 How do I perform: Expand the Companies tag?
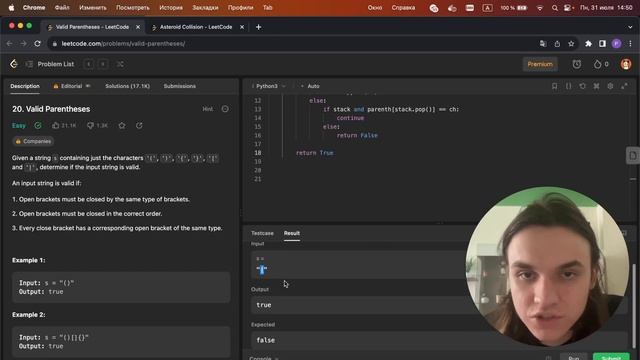33,141
